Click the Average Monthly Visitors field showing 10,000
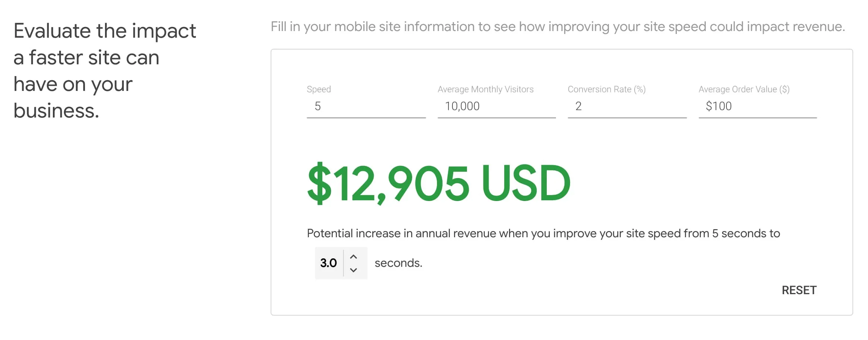The image size is (868, 340). 496,106
